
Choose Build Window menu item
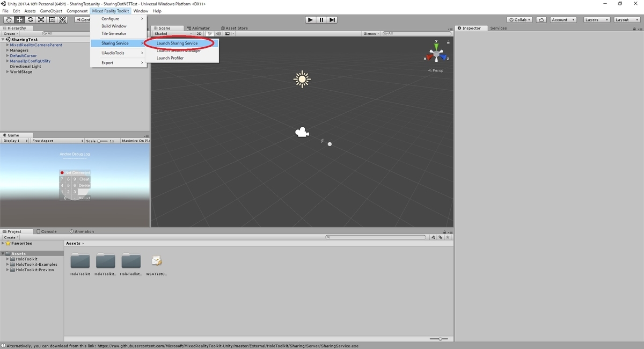point(119,26)
